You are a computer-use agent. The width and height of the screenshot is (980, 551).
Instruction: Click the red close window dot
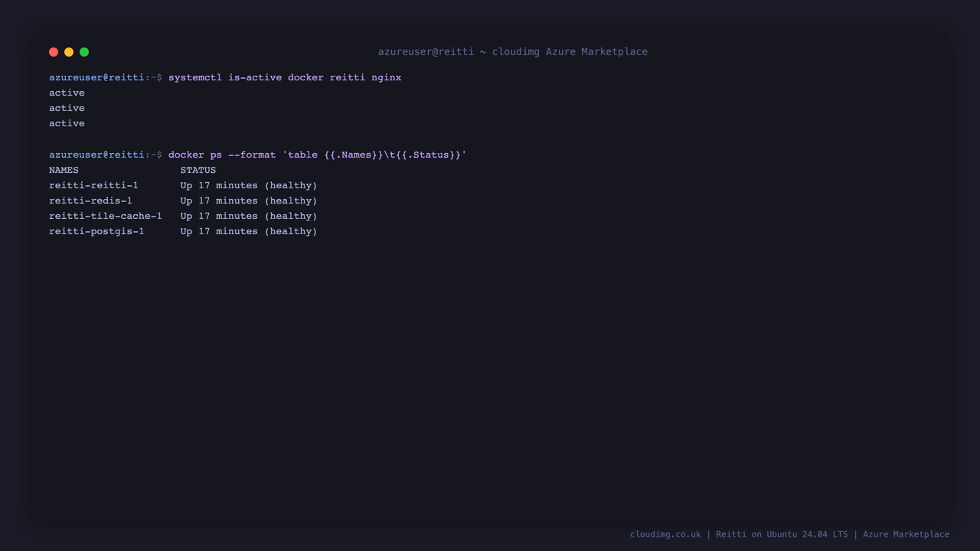54,52
